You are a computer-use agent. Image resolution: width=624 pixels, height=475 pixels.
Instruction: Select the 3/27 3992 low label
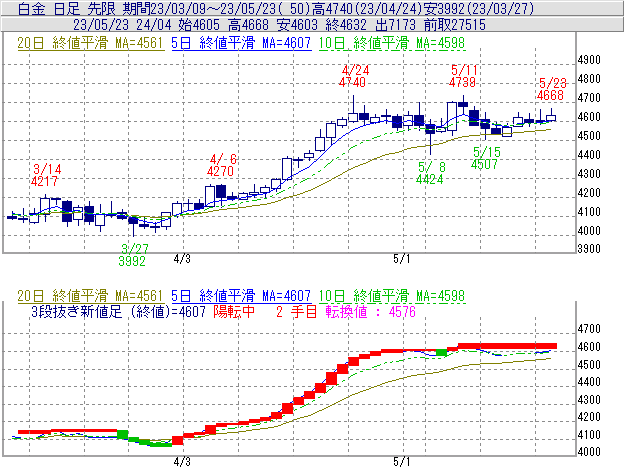133,255
